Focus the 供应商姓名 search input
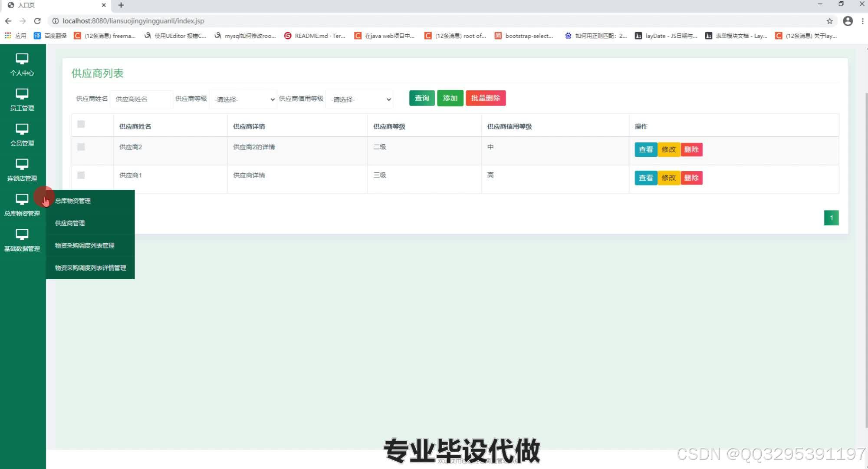Viewport: 868px width, 469px height. (141, 99)
